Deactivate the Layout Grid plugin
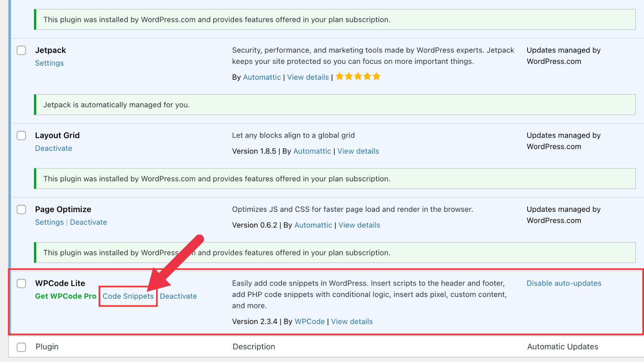The width and height of the screenshot is (644, 362). [54, 148]
